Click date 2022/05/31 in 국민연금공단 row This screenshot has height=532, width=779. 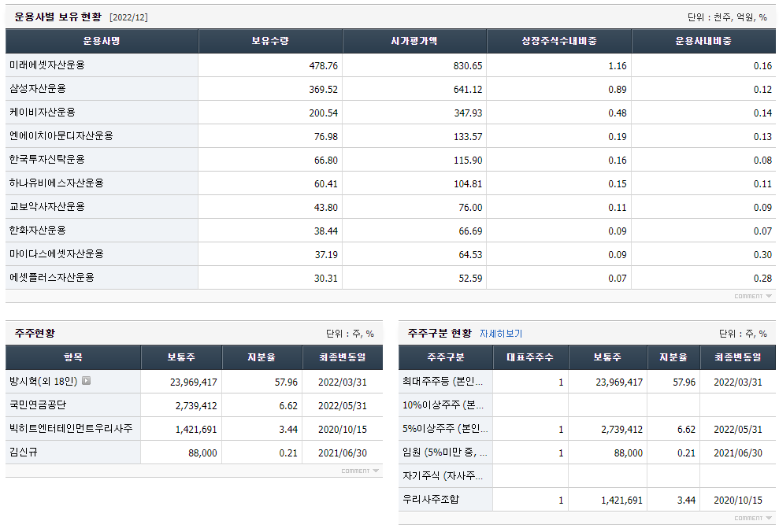click(x=343, y=406)
